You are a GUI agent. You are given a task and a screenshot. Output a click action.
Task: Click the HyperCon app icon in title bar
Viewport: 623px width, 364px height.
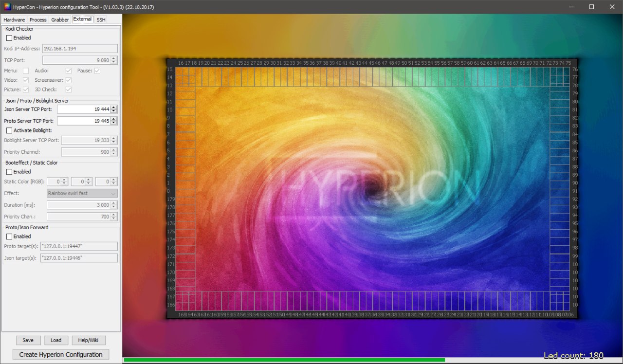(7, 7)
